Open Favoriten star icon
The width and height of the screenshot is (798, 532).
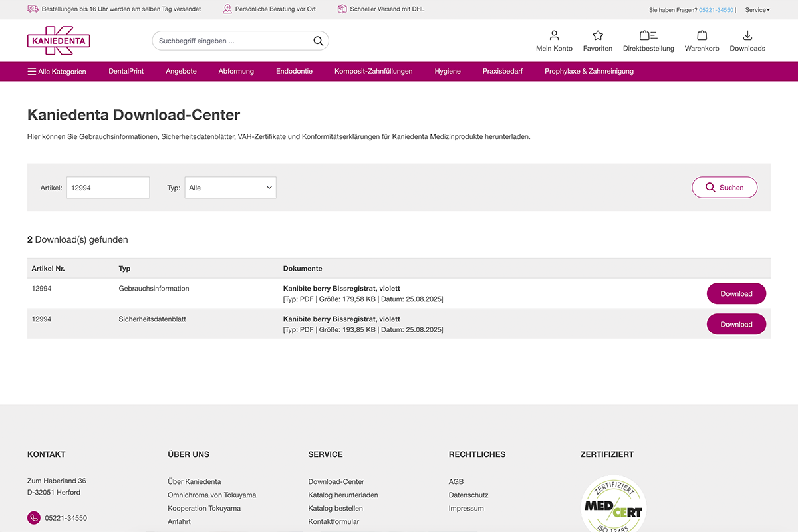click(x=598, y=35)
